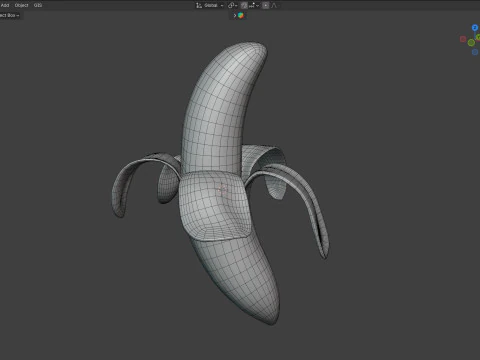Toggle proportional editing

point(265,5)
